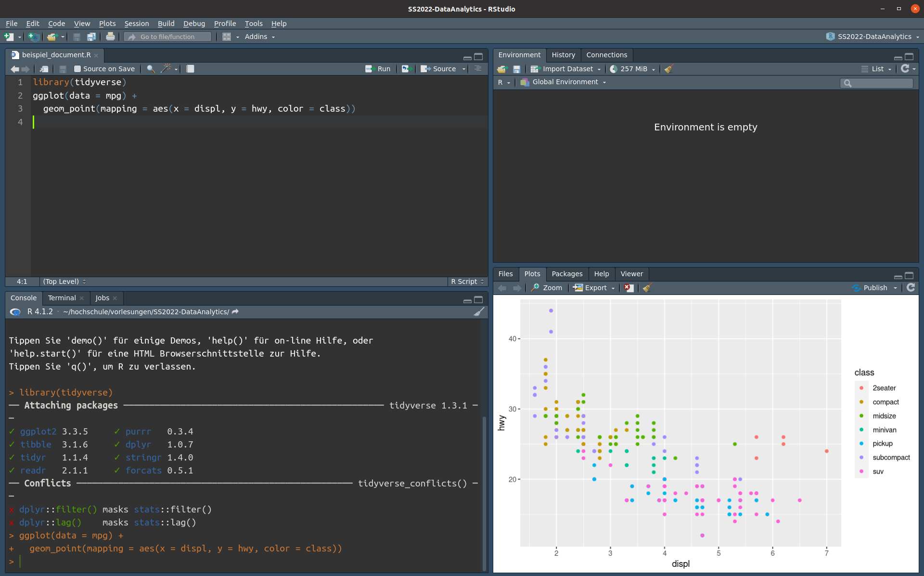Clear console with the broom icon
924x576 pixels.
pyautogui.click(x=478, y=312)
